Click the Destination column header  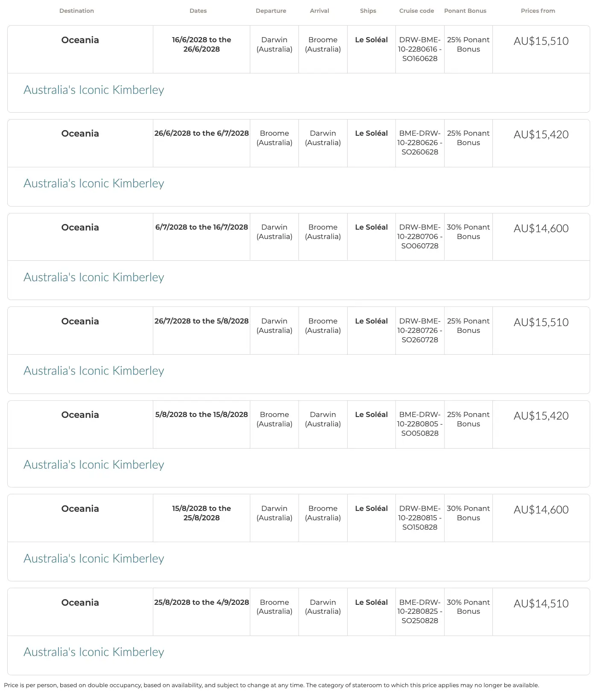[76, 11]
